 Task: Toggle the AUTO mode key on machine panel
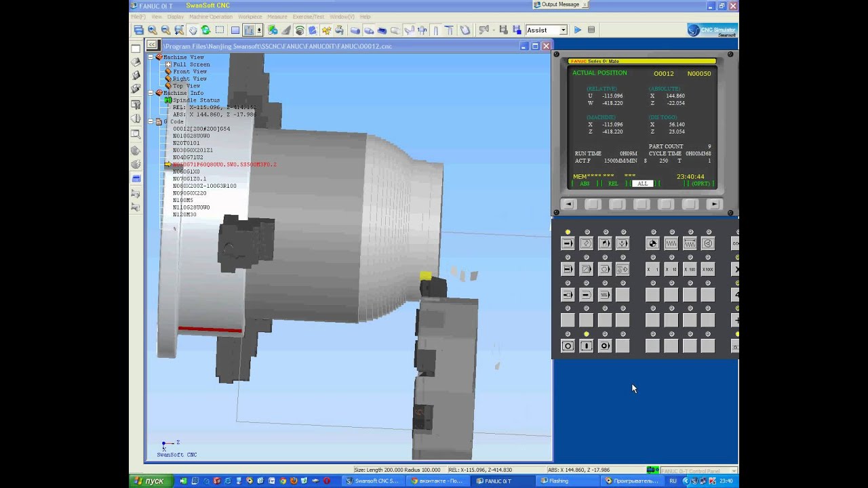[568, 243]
